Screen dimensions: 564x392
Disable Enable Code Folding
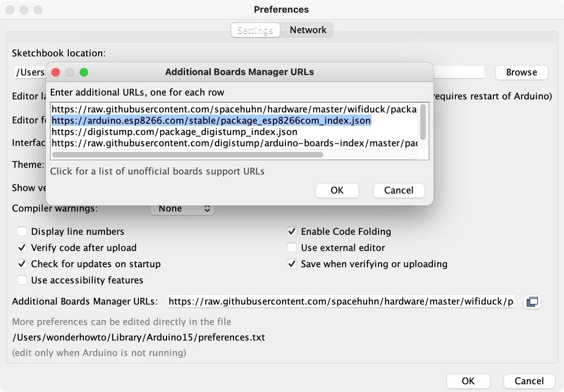(x=292, y=231)
